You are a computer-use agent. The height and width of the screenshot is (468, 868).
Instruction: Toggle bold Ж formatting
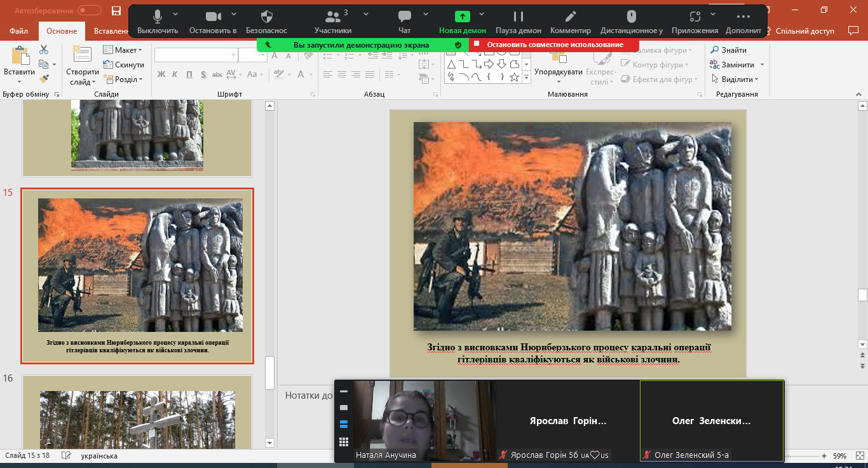[161, 74]
